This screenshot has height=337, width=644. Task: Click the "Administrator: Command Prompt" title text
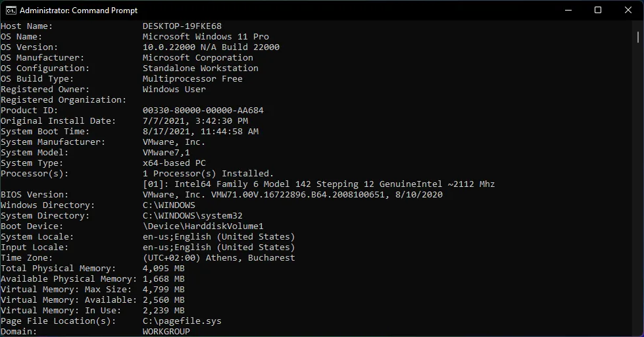pos(79,11)
